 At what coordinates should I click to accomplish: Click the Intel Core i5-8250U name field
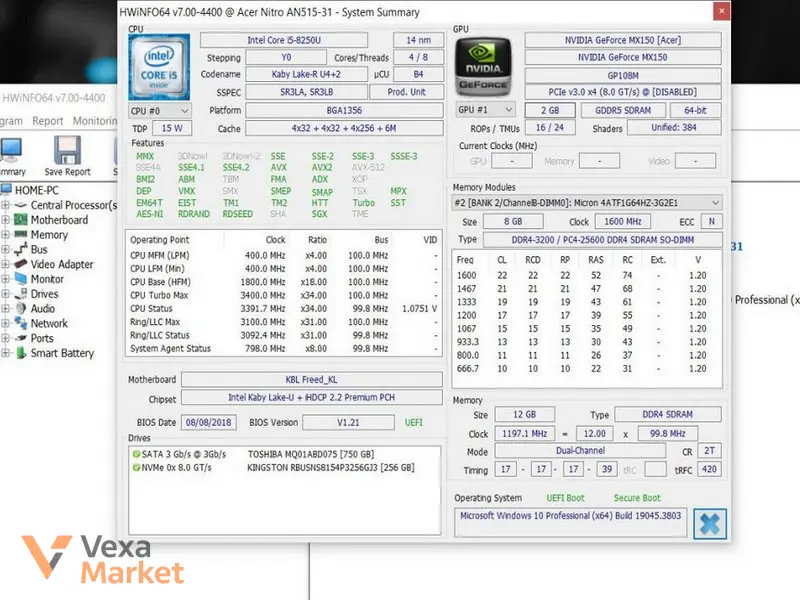tap(284, 40)
